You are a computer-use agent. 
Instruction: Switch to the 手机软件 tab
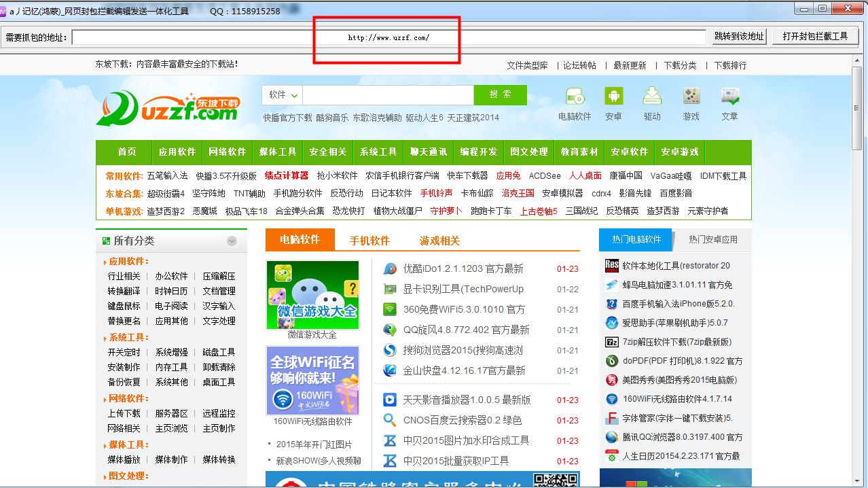(x=369, y=241)
